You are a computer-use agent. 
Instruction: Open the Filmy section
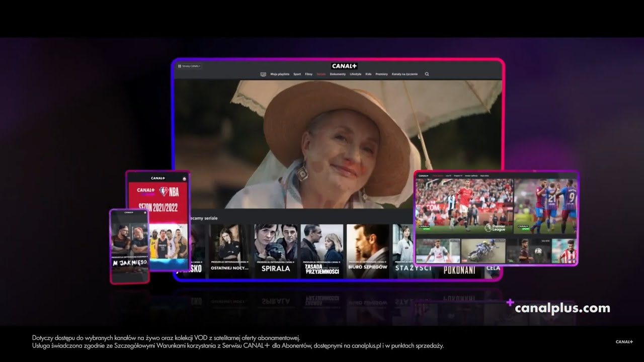coord(309,74)
